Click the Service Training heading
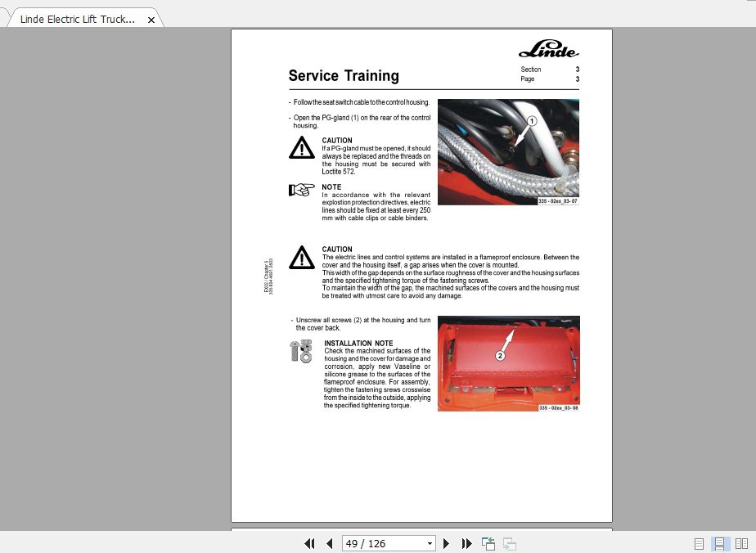 pyautogui.click(x=344, y=76)
